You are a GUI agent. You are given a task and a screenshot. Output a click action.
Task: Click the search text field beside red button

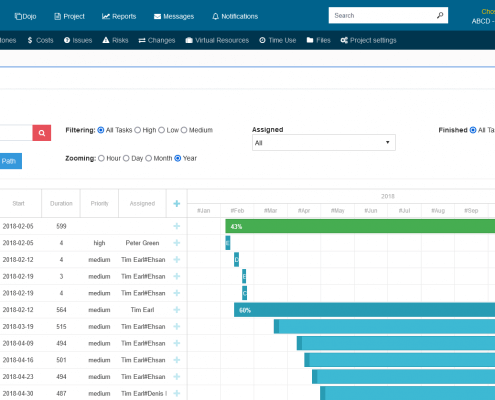pyautogui.click(x=16, y=133)
